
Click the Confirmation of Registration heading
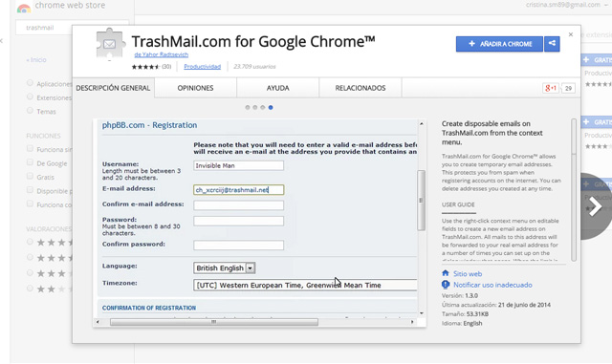click(149, 308)
